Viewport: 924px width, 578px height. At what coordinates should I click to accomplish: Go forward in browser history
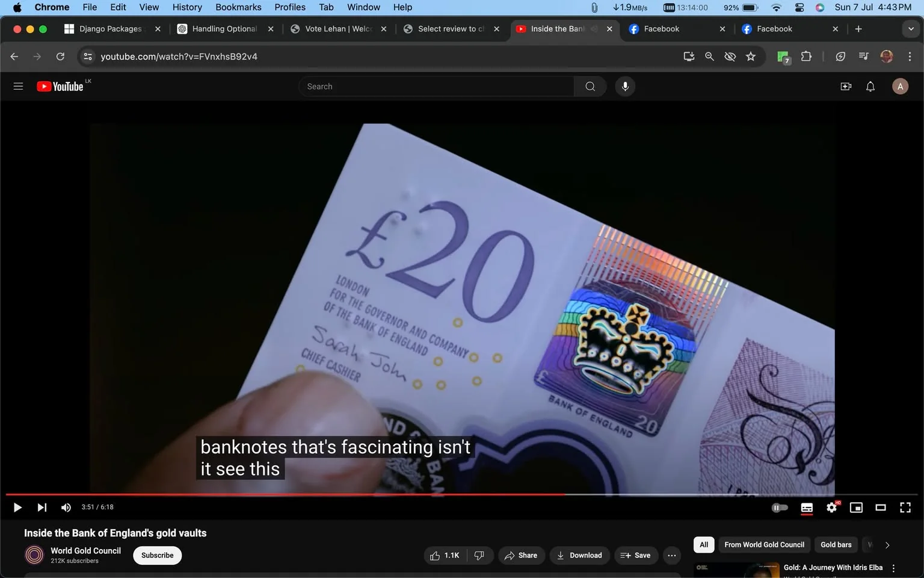pos(37,57)
